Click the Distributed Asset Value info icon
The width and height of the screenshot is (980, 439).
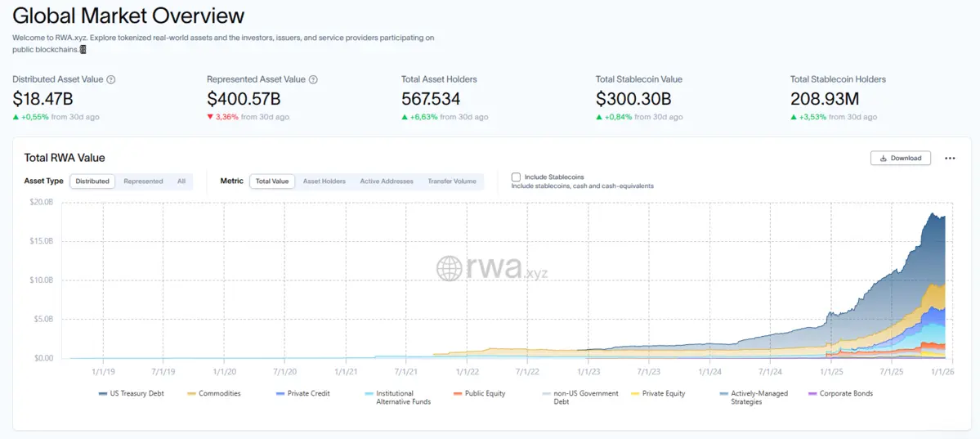click(111, 79)
